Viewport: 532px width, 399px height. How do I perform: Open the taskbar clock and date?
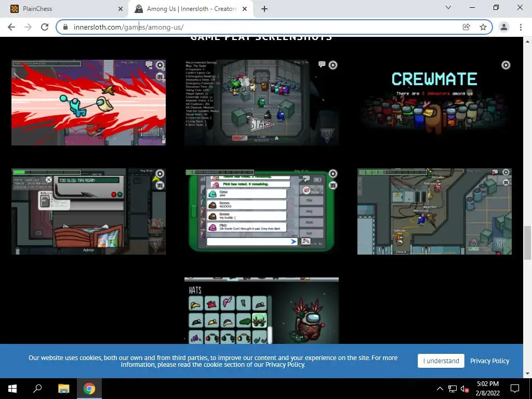(488, 389)
